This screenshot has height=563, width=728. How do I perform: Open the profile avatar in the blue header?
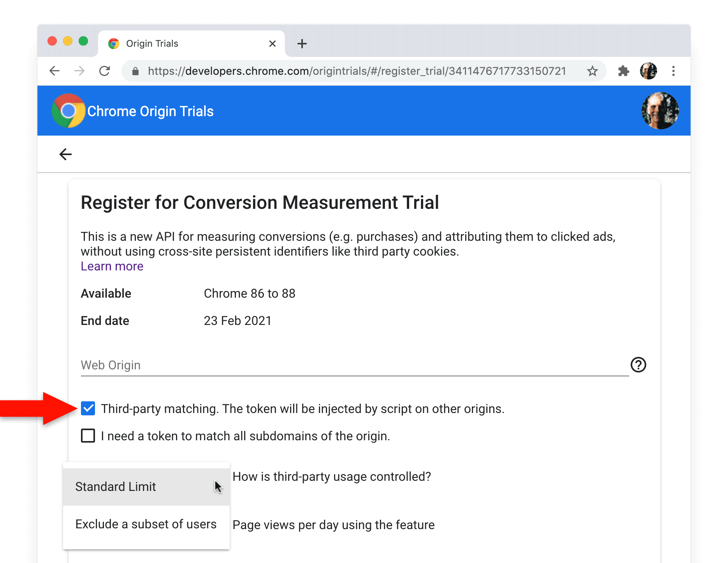pyautogui.click(x=659, y=111)
